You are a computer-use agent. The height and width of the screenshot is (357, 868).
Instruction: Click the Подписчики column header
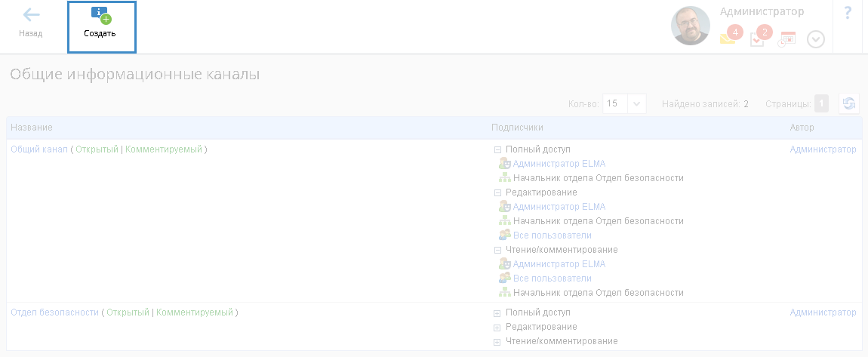coord(517,128)
